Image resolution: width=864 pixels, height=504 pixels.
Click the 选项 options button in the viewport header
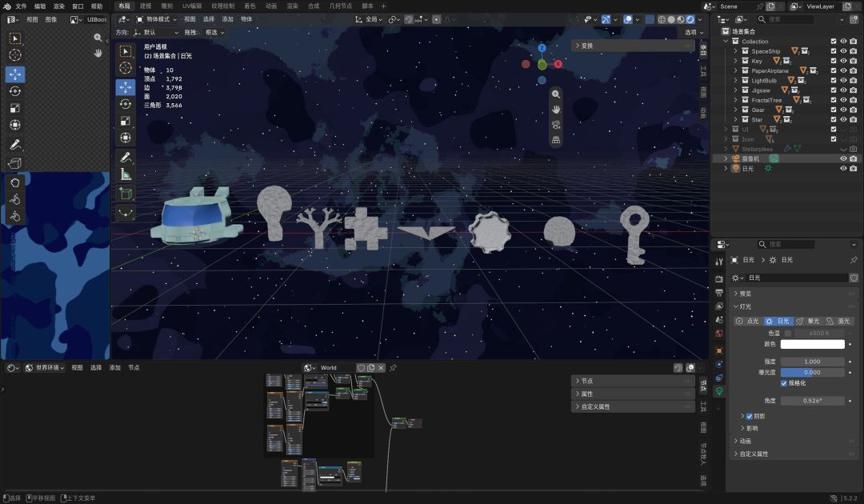pos(694,33)
